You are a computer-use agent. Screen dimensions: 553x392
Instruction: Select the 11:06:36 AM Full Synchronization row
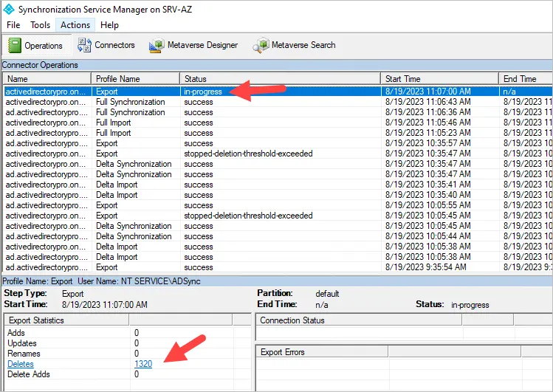coord(278,112)
